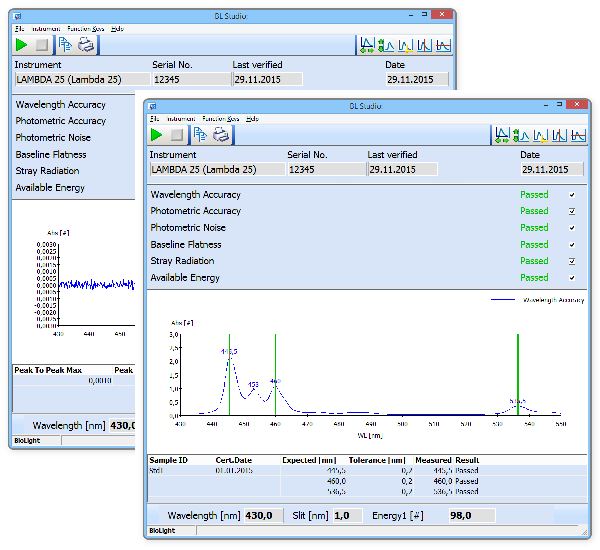Image resolution: width=600 pixels, height=550 pixels.
Task: Select vertical scaling graph icon in front window
Action: [x=521, y=135]
